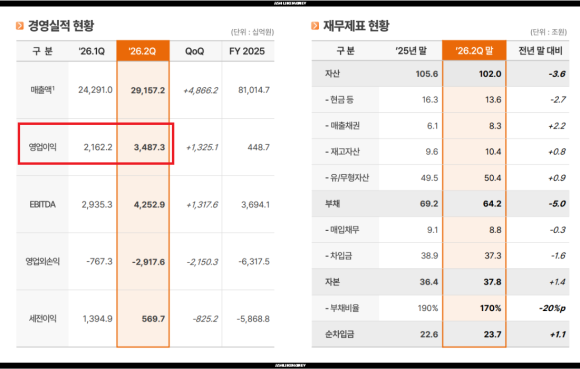Click the 영업이익 row label
This screenshot has width=580, height=369.
pos(43,147)
